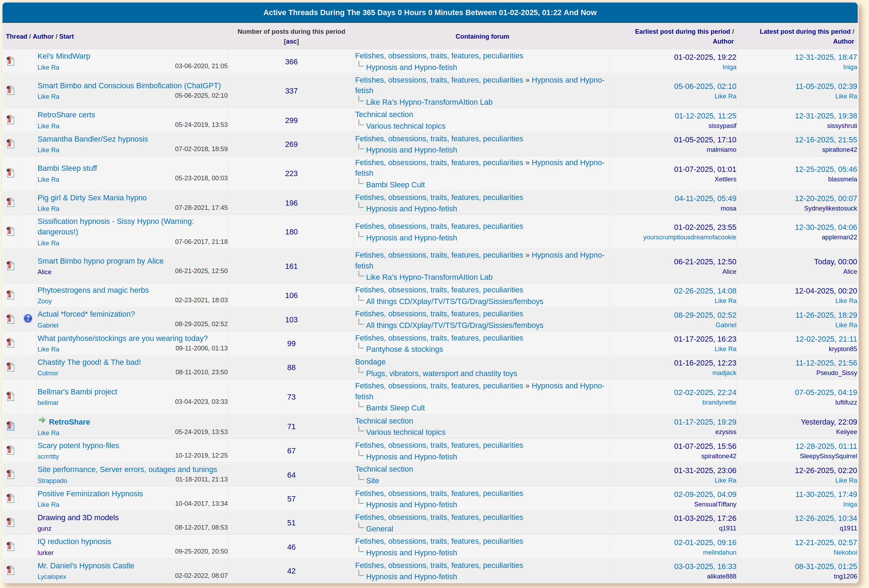The width and height of the screenshot is (869, 588).
Task: Sort by Thread column header
Action: point(17,36)
